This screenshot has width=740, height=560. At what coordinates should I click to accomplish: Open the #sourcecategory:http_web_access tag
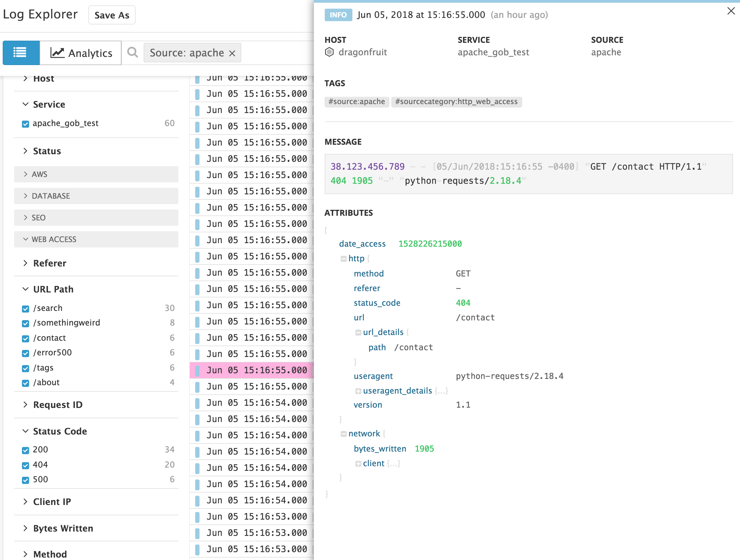[x=457, y=102]
